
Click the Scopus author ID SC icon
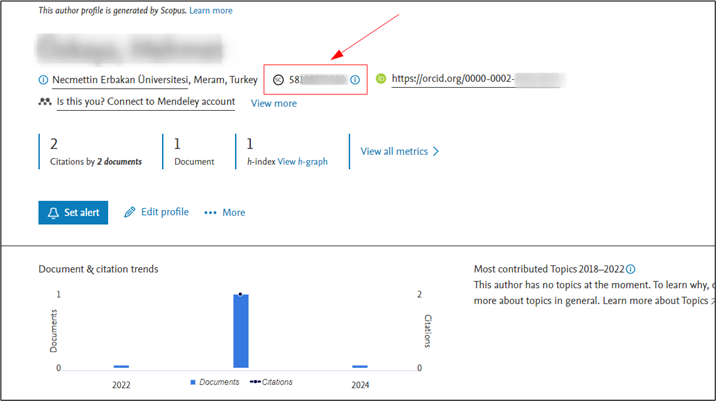278,80
